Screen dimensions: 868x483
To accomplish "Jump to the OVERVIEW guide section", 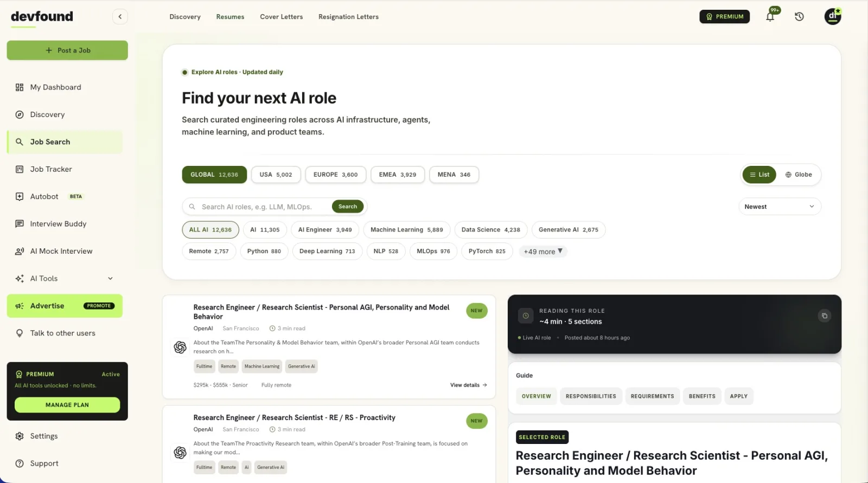I will tap(537, 396).
